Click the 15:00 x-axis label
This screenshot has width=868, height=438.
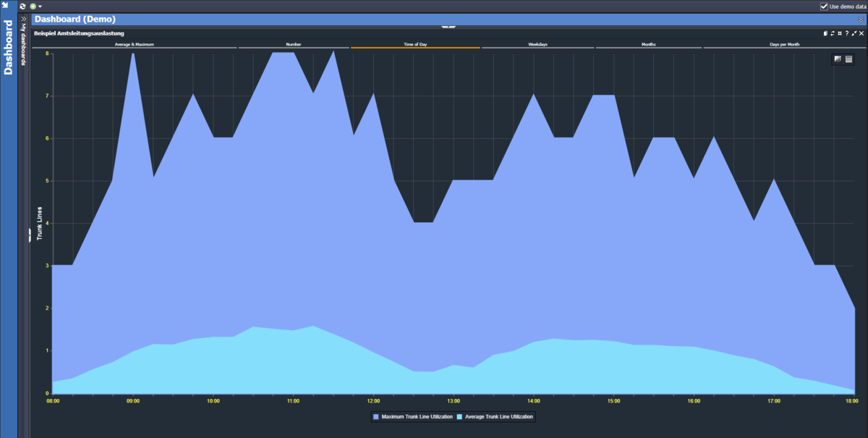tap(613, 400)
